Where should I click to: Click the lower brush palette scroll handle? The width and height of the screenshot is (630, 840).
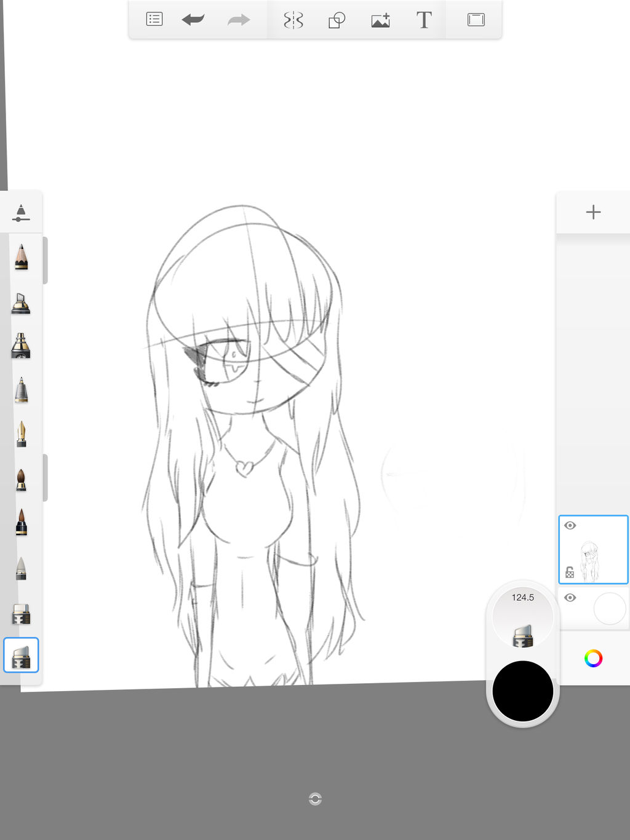45,478
